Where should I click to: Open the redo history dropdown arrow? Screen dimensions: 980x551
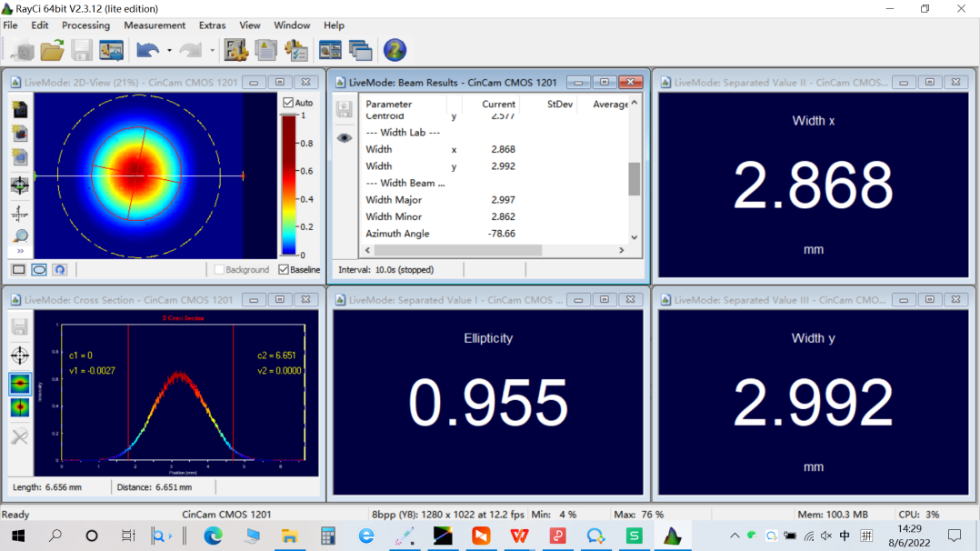212,51
